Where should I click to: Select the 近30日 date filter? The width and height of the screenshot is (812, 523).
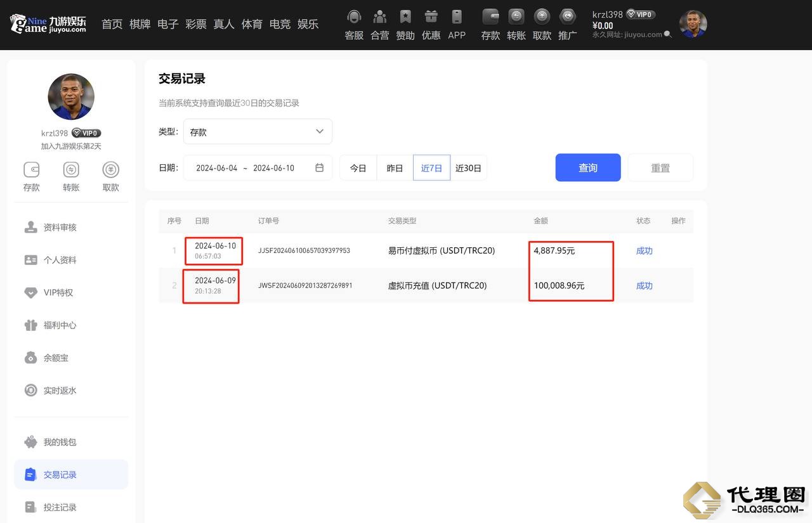(x=468, y=168)
